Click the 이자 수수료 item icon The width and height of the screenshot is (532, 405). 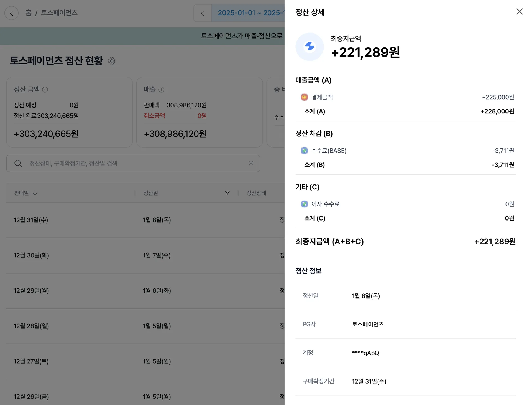pyautogui.click(x=304, y=204)
